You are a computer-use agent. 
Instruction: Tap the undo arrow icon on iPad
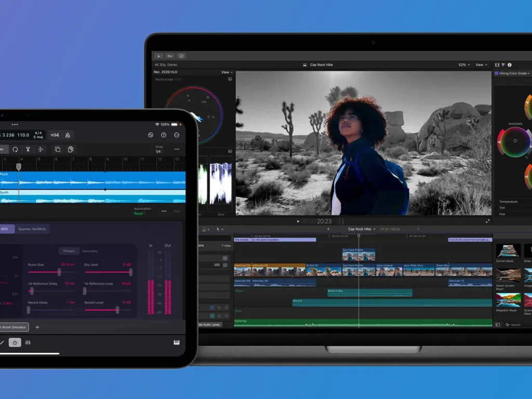(x=151, y=135)
